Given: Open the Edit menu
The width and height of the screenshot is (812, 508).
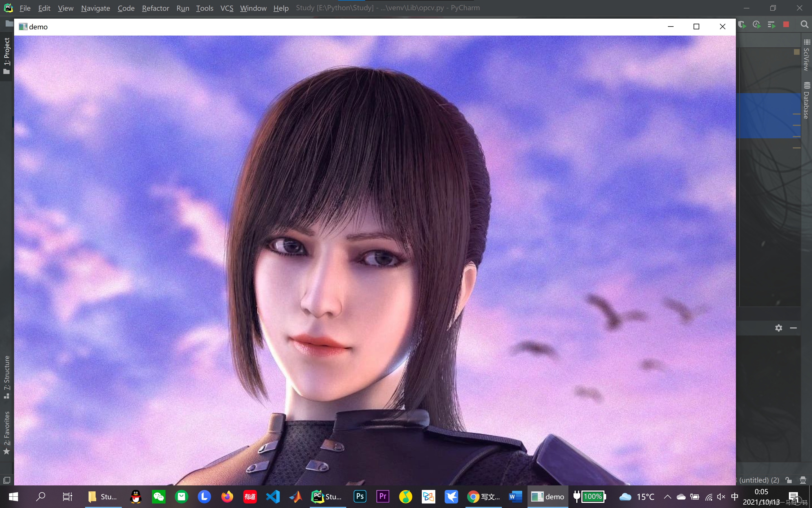Looking at the screenshot, I should (44, 8).
